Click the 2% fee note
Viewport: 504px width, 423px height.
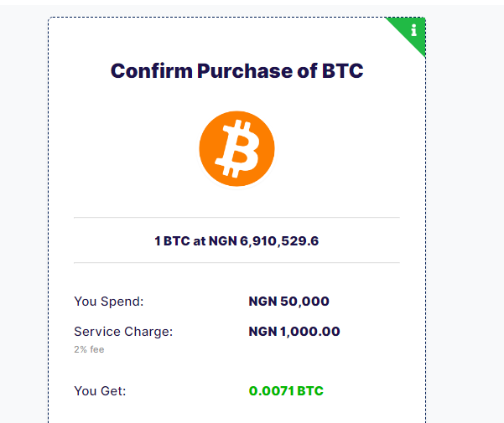tap(89, 349)
